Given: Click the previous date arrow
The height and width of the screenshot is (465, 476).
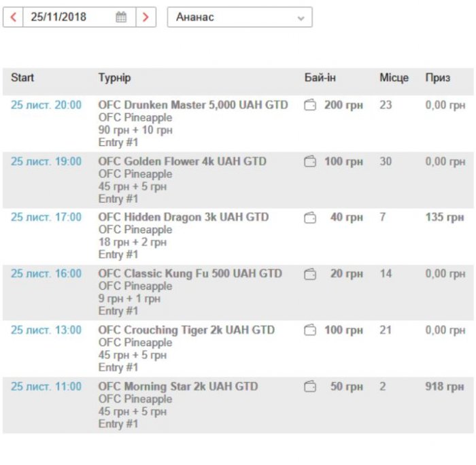Looking at the screenshot, I should pos(14,18).
